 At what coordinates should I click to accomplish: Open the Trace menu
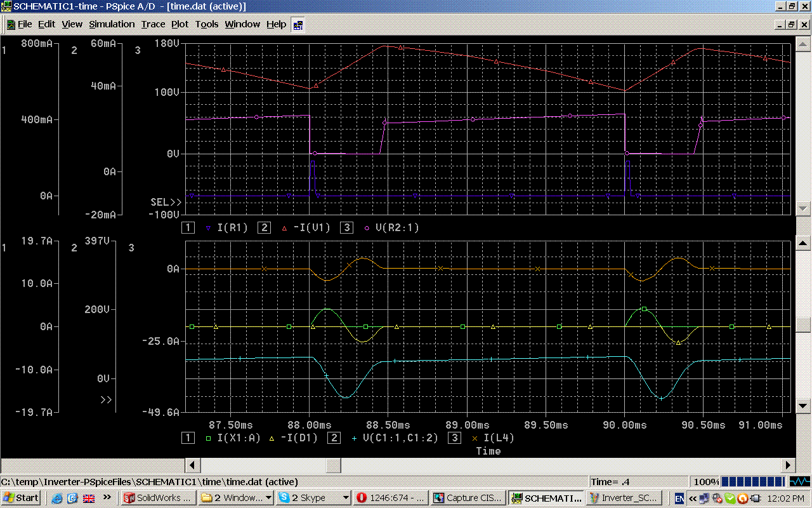coord(153,24)
